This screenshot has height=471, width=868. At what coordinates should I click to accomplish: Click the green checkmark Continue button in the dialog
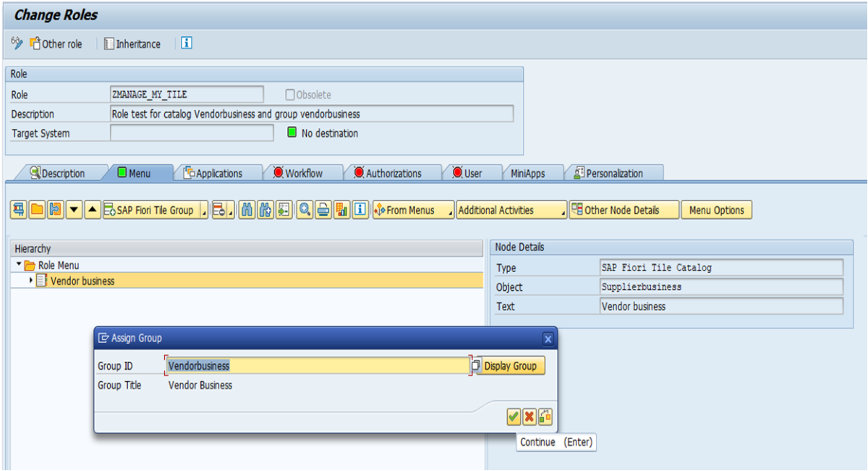tap(515, 417)
